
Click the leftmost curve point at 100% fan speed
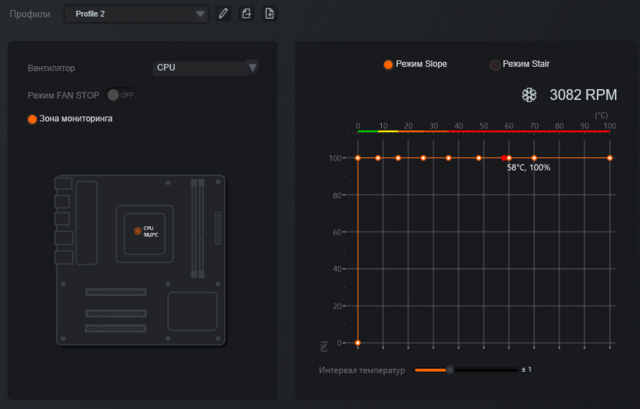point(358,158)
